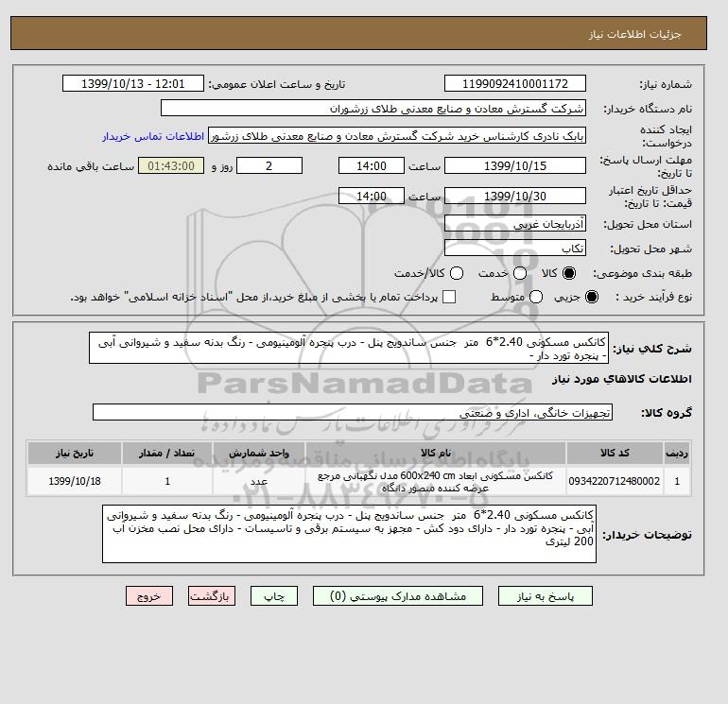Click the چاپ print button
This screenshot has height=704, width=728.
tap(274, 596)
